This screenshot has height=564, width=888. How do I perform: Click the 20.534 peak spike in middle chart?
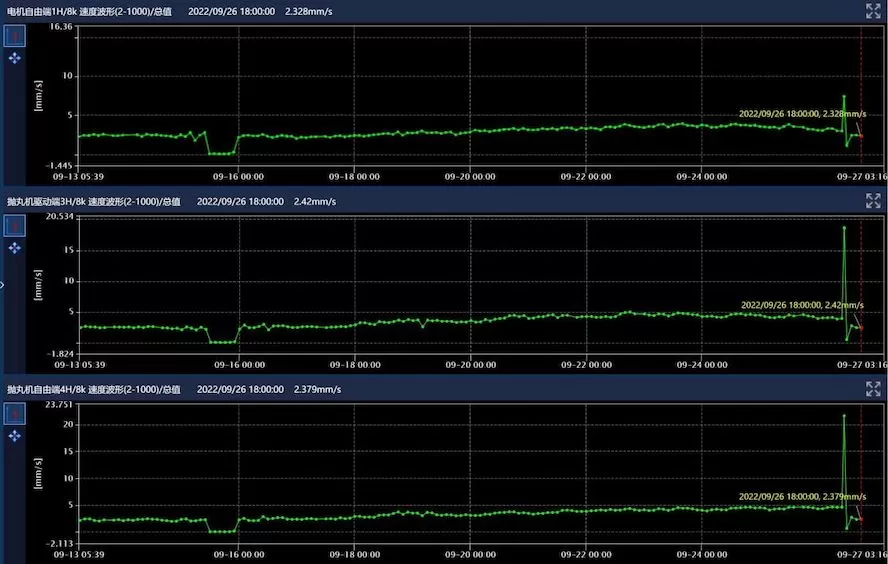pos(844,228)
